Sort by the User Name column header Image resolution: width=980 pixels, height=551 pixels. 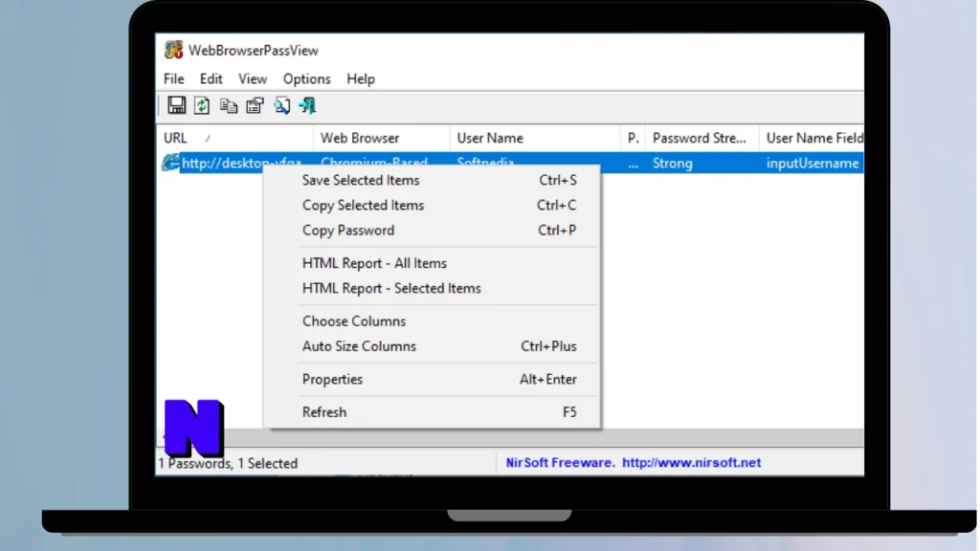pos(536,138)
